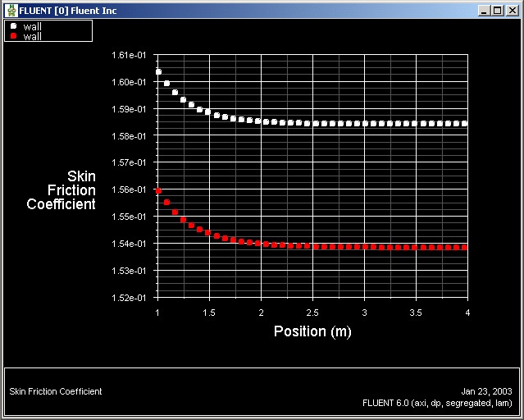Select the first red data point at position 1
The image size is (524, 420).
(x=158, y=190)
